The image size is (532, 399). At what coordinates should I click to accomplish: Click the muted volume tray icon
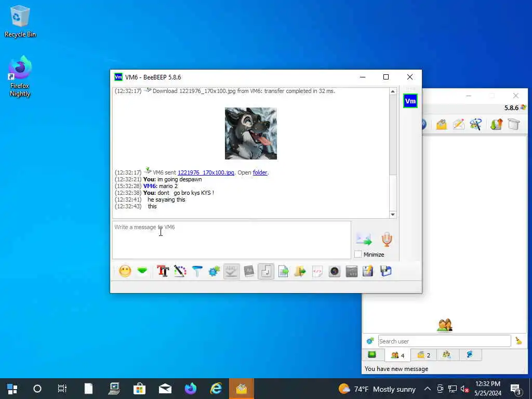[464, 389]
